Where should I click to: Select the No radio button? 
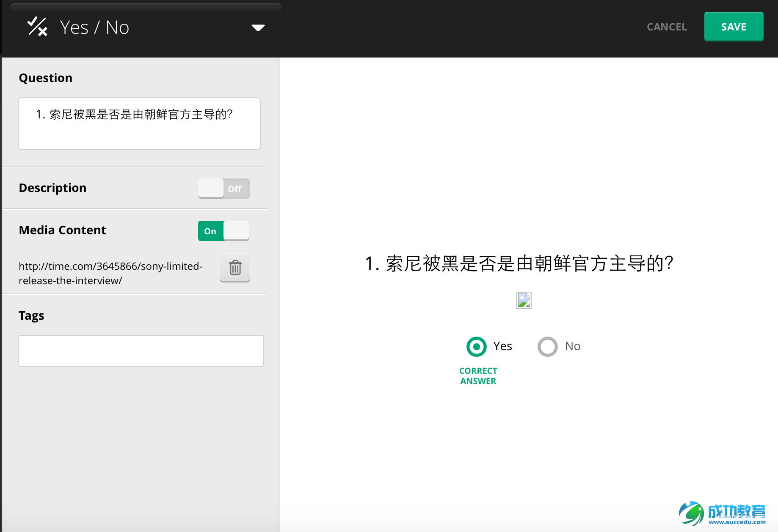click(547, 346)
